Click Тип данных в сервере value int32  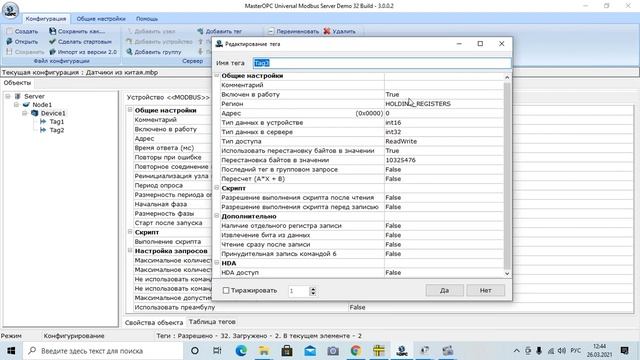[x=443, y=132]
